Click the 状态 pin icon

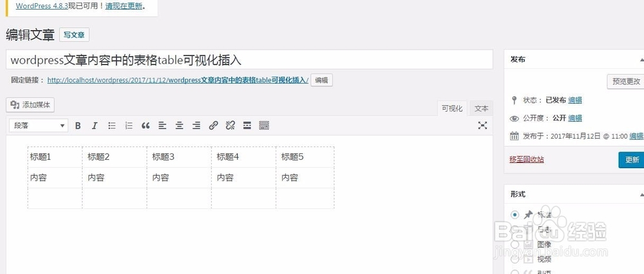pyautogui.click(x=514, y=100)
